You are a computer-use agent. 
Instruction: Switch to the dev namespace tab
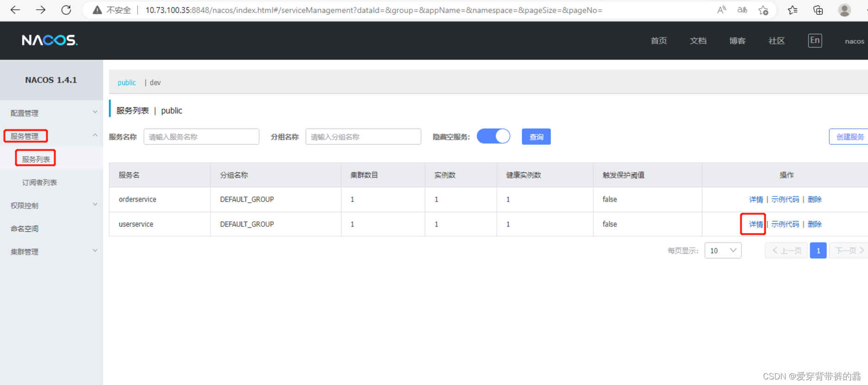(x=155, y=82)
